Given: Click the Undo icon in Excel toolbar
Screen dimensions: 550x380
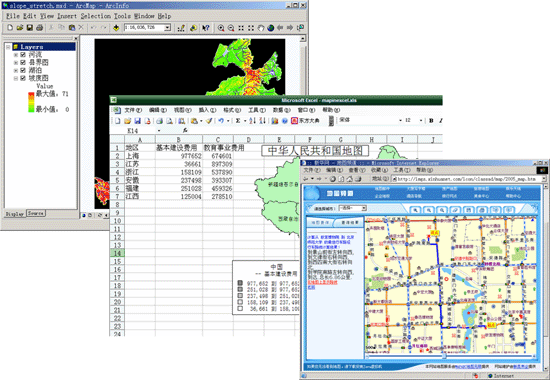Looking at the screenshot, I should click(x=221, y=121).
